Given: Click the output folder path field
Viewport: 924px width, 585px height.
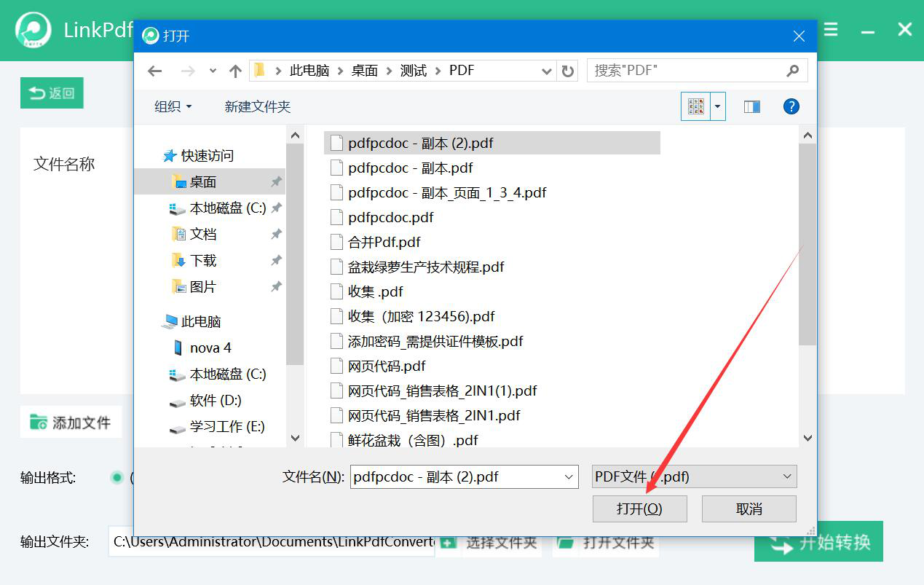Looking at the screenshot, I should click(x=272, y=542).
